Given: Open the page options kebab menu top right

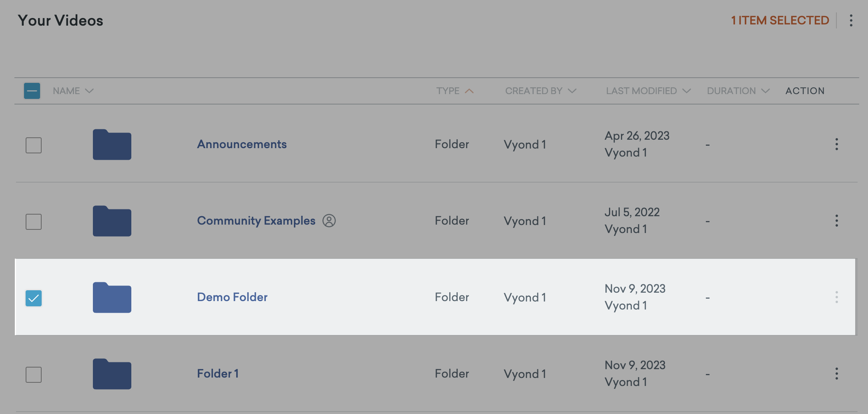Looking at the screenshot, I should pyautogui.click(x=851, y=21).
